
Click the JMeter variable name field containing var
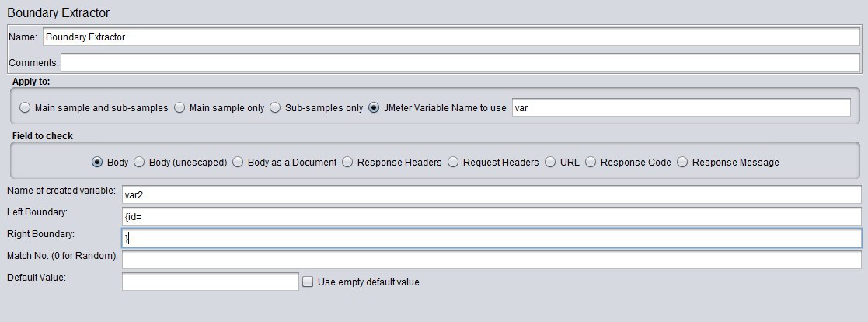click(681, 108)
